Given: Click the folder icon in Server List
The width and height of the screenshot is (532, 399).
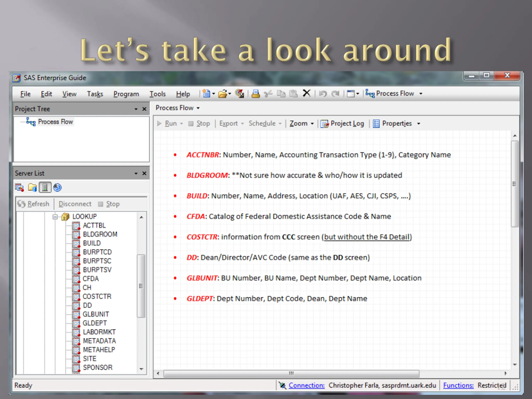Looking at the screenshot, I should [32, 187].
